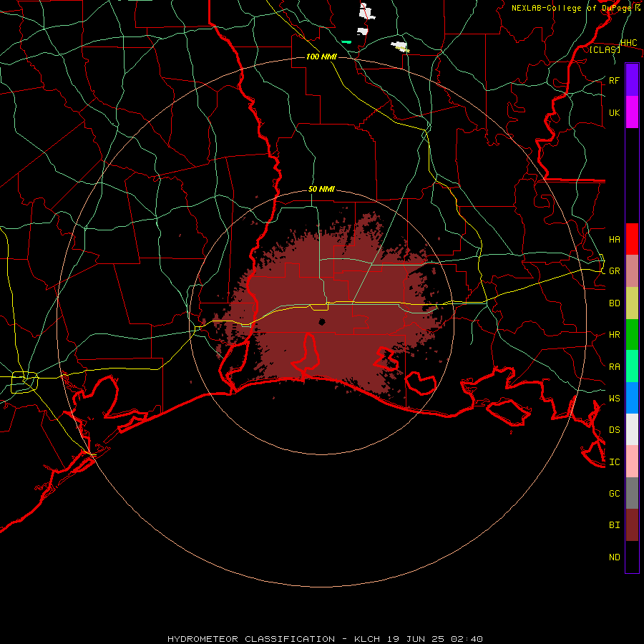Click the 'DS' legend label
The image size is (644, 644).
(x=614, y=429)
